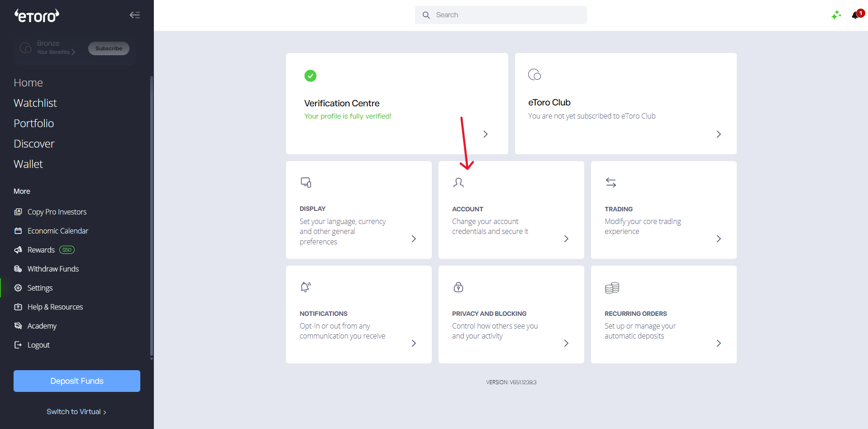Open Economic Calendar menu item

pyautogui.click(x=58, y=231)
